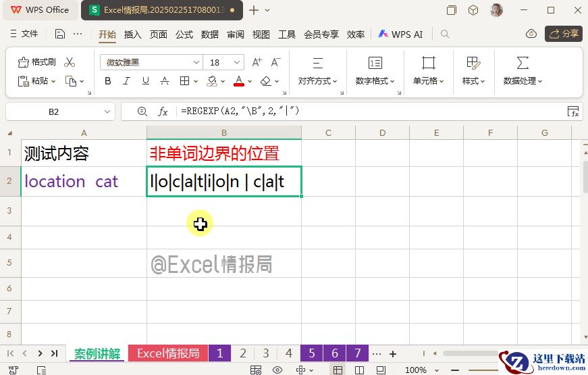
Task: Switch to the 公式 ribbon tab
Action: pyautogui.click(x=184, y=34)
